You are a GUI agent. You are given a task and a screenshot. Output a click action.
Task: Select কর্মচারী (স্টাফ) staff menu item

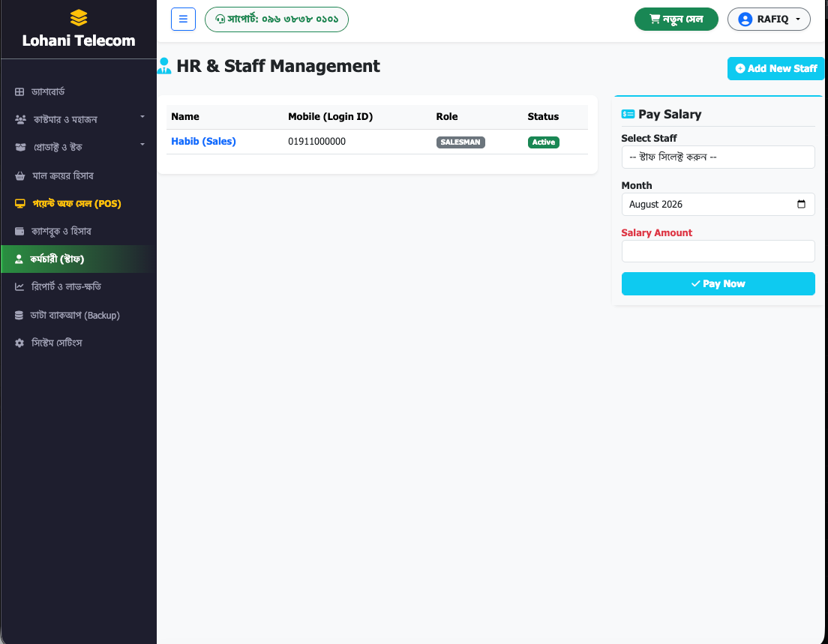pos(79,259)
